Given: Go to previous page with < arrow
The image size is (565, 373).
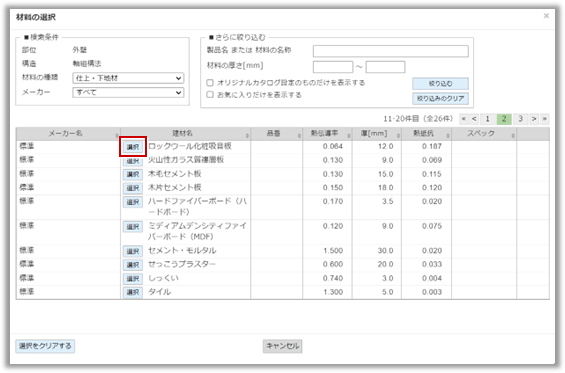Looking at the screenshot, I should point(474,119).
